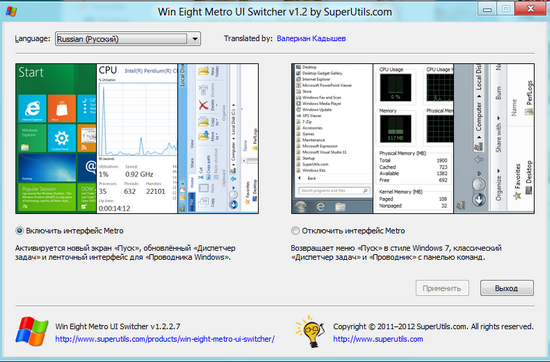Click the light bulb mascot icon

point(310,331)
